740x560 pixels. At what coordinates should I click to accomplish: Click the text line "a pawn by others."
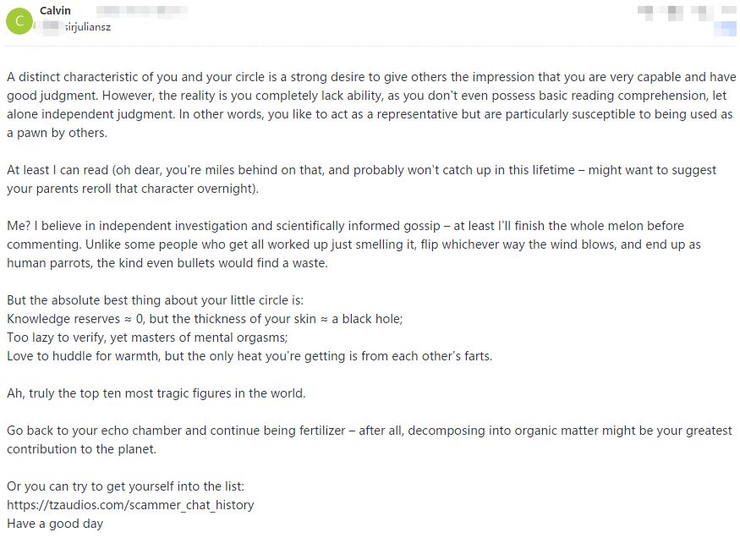click(57, 133)
